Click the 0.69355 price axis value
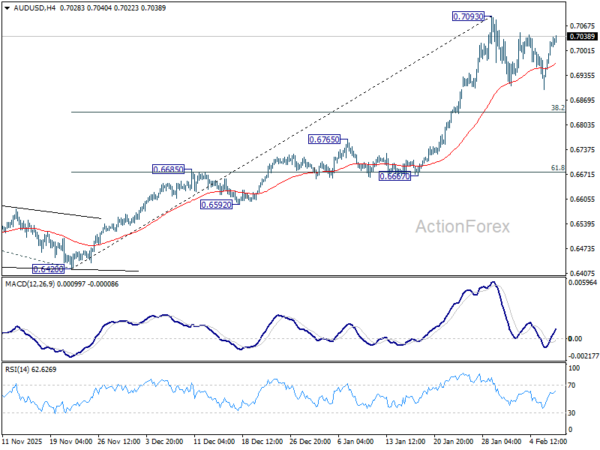 tap(582, 75)
